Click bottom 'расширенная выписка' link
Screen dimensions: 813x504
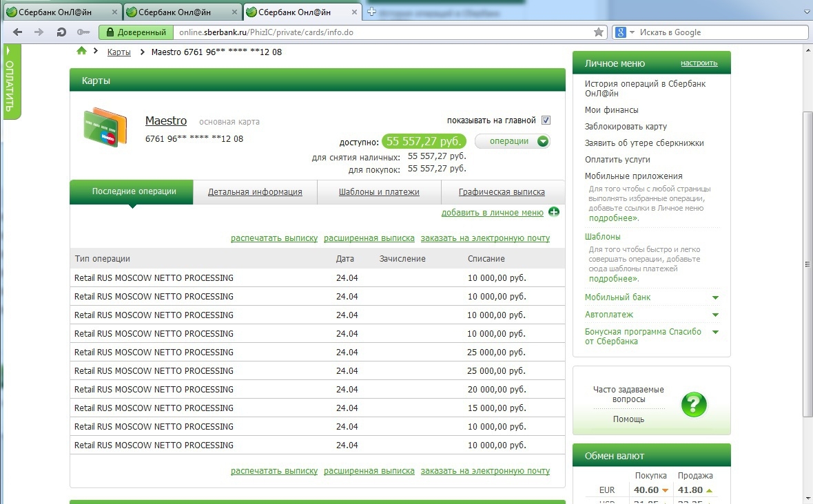[369, 470]
